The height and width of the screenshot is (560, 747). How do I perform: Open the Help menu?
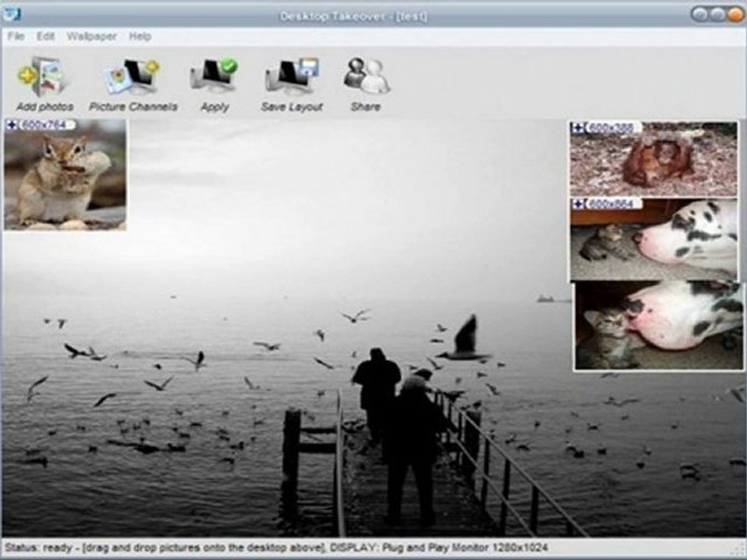[140, 36]
